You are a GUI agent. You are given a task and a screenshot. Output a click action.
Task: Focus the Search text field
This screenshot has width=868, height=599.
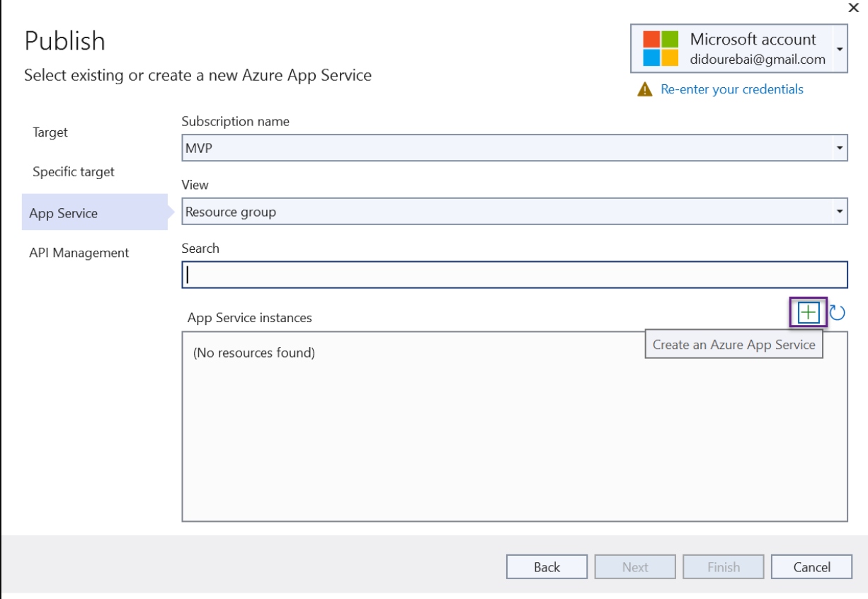pos(514,275)
